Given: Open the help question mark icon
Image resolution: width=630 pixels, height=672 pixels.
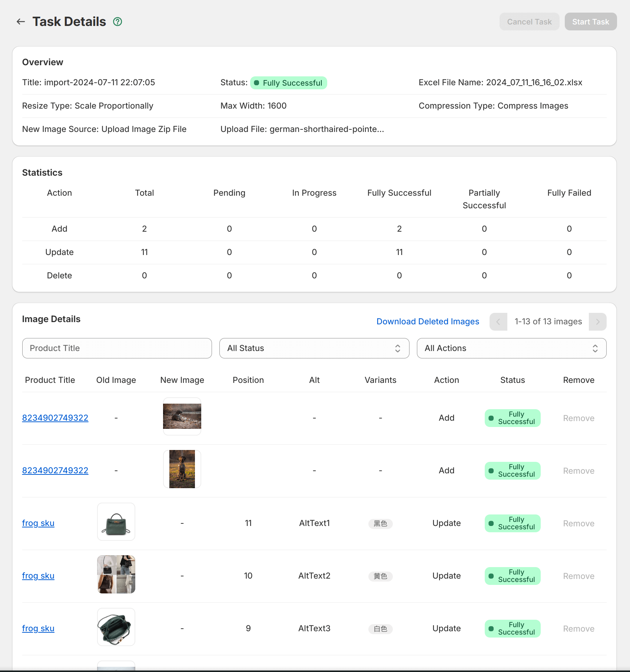Looking at the screenshot, I should coord(117,22).
